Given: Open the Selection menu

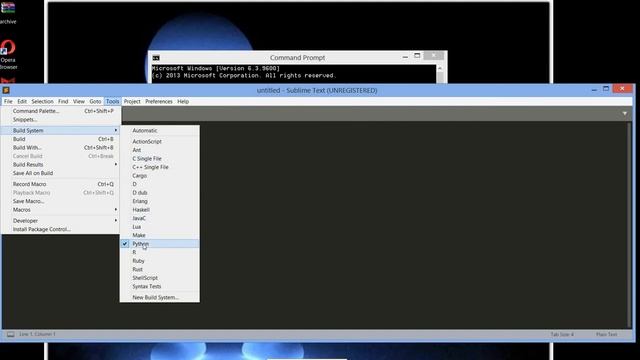Looking at the screenshot, I should (x=42, y=101).
